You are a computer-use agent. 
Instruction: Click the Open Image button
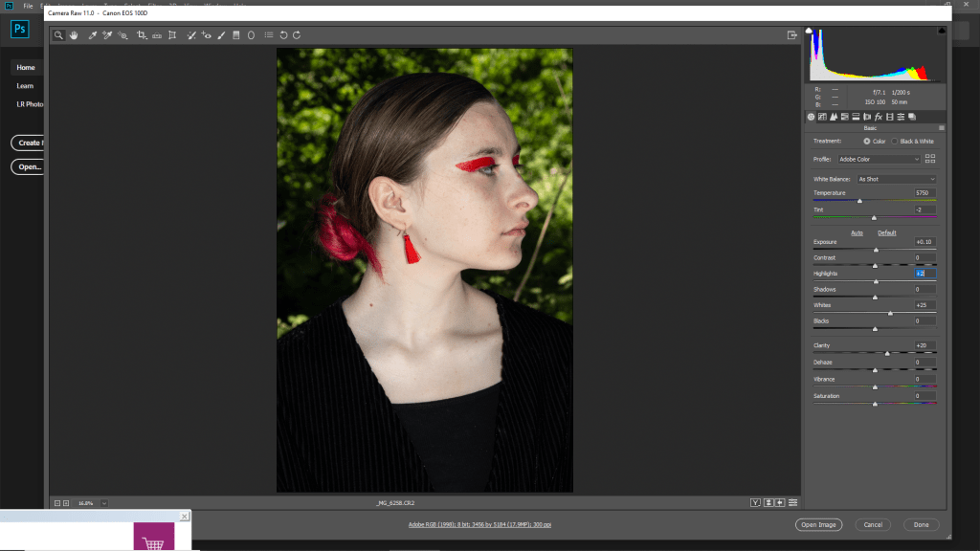tap(818, 524)
